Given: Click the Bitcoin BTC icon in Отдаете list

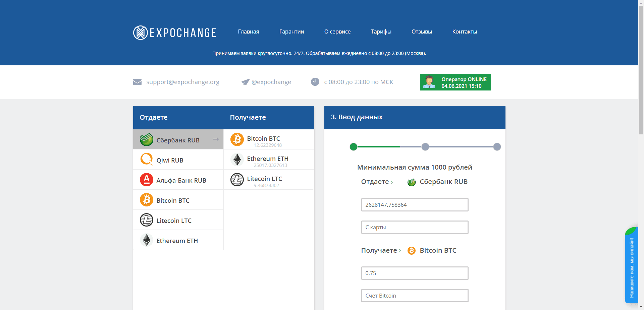Looking at the screenshot, I should (x=146, y=200).
